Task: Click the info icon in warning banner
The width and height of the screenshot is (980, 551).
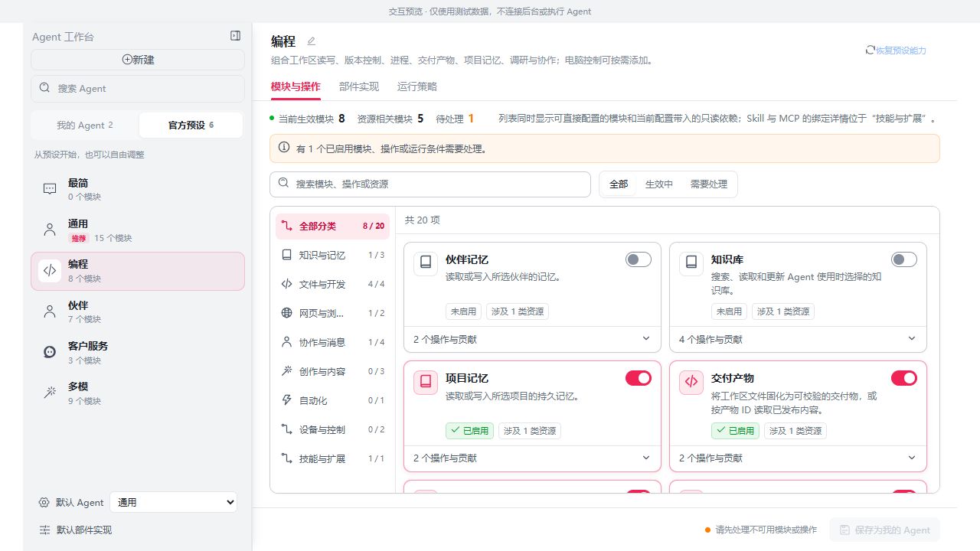Action: click(x=284, y=148)
